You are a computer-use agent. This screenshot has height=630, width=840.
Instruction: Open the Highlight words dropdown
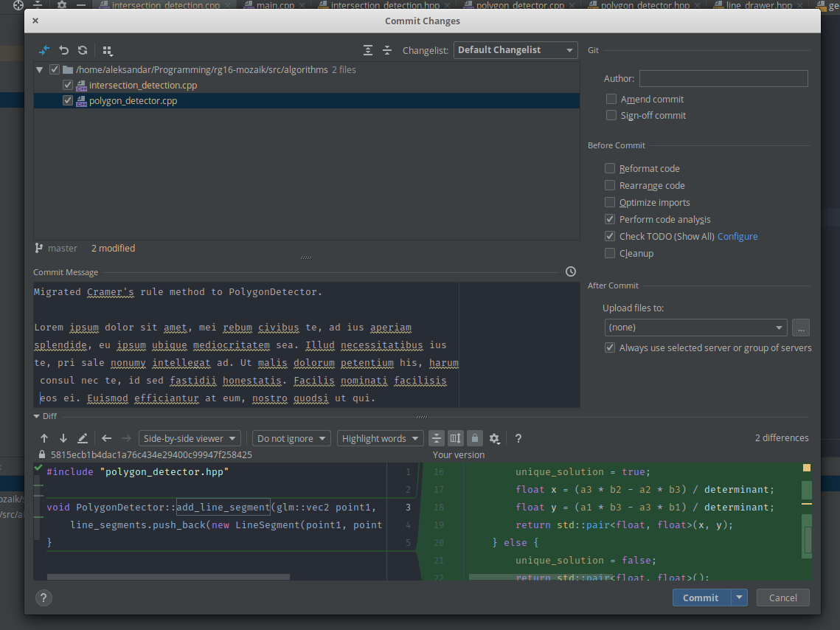pyautogui.click(x=381, y=438)
